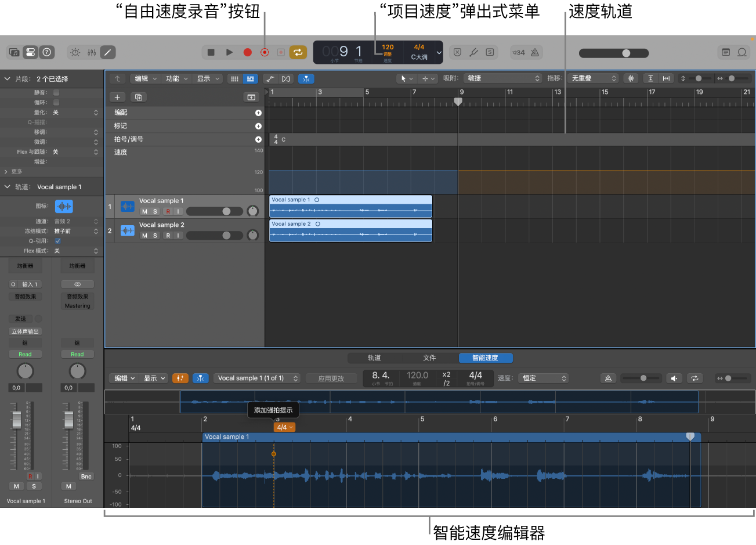Image resolution: width=756 pixels, height=545 pixels.
Task: Open the Mixer from the control bar
Action: (92, 52)
